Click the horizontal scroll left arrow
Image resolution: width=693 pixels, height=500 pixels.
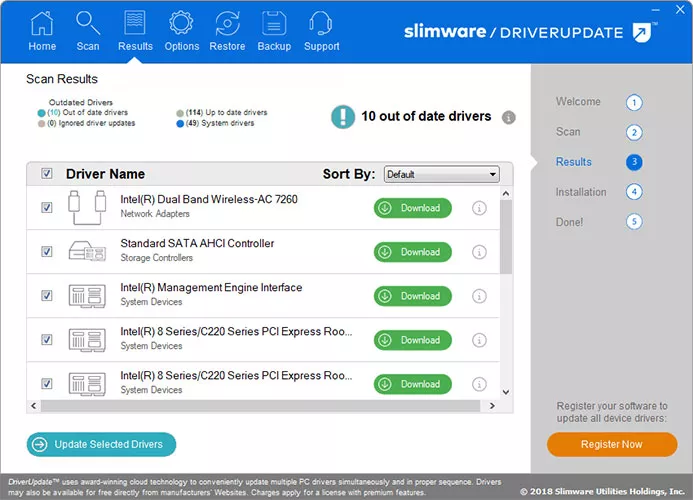[34, 406]
